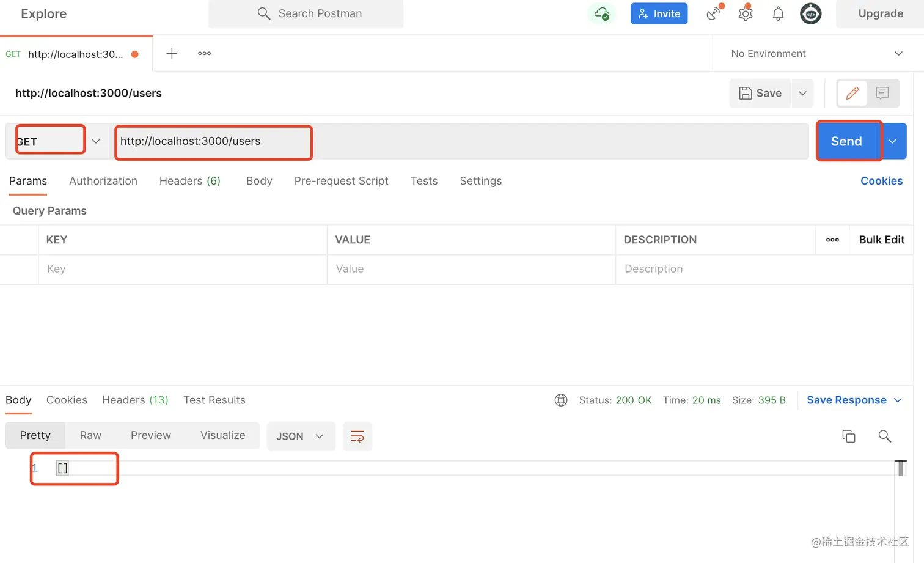Click the network globe icon in response
The width and height of the screenshot is (924, 563).
click(561, 400)
